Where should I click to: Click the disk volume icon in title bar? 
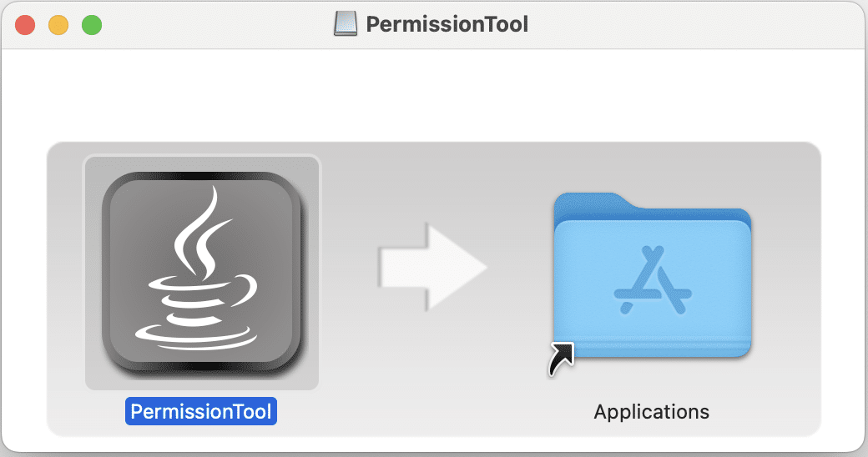coord(346,24)
